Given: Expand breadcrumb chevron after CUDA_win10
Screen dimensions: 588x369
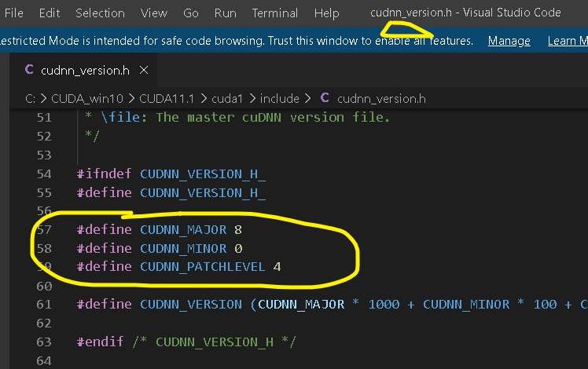Looking at the screenshot, I should (x=131, y=99).
